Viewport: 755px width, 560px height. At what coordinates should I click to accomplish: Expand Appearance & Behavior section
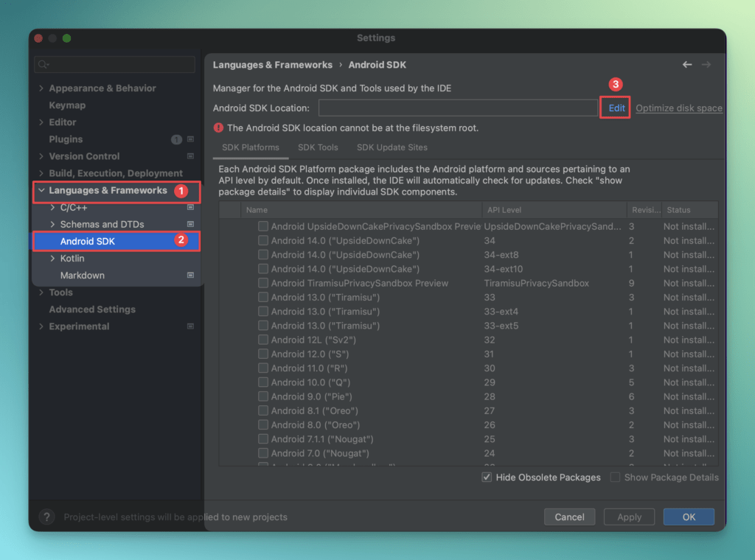41,88
